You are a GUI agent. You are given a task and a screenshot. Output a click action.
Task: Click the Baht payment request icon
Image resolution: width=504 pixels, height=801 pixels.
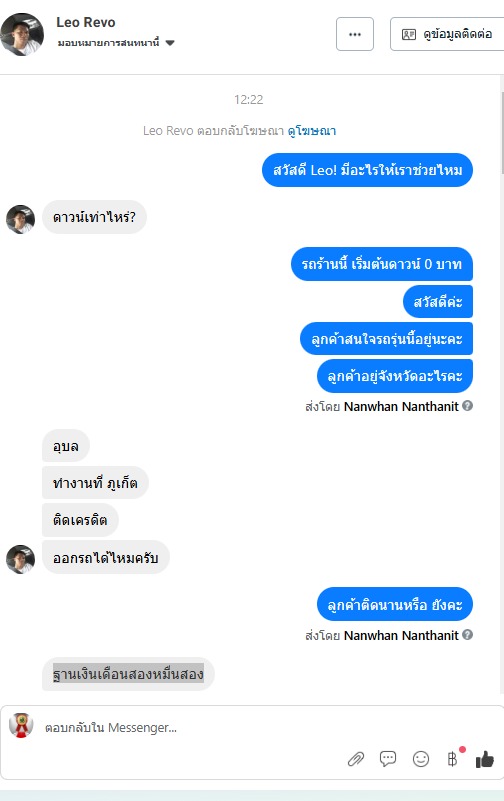click(x=452, y=759)
